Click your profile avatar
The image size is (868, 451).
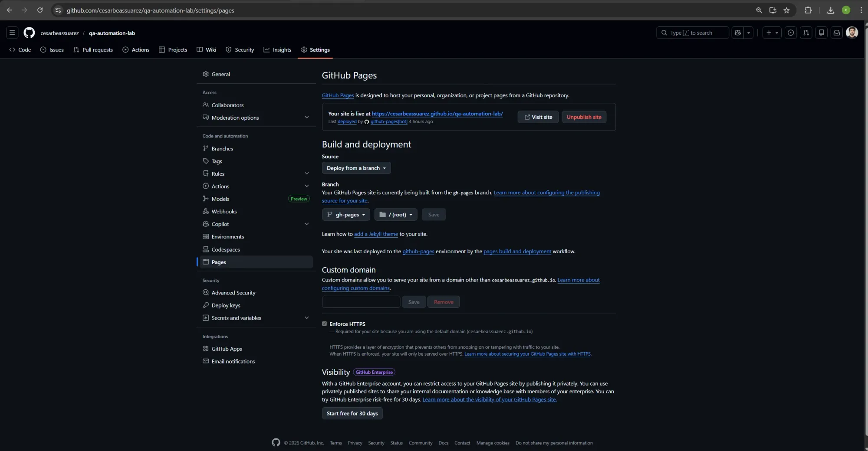[x=852, y=33]
